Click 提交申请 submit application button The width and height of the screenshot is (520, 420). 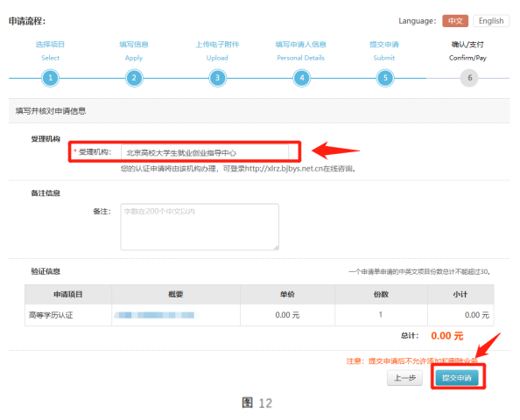[457, 378]
